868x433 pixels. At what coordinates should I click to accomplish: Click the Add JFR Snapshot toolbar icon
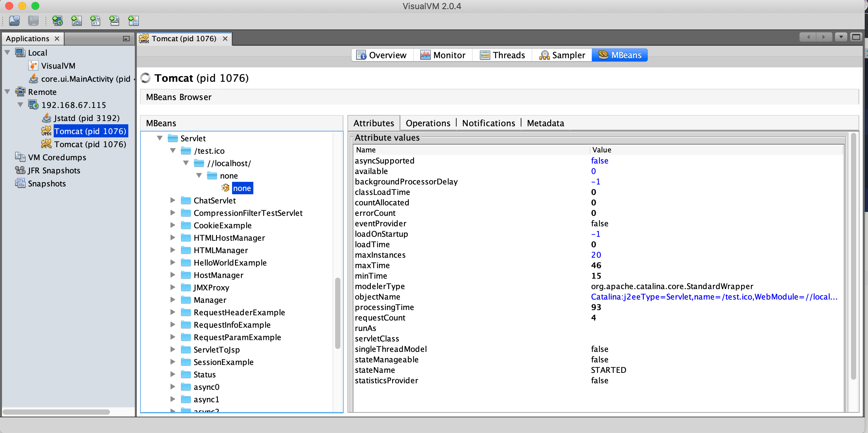pos(115,21)
